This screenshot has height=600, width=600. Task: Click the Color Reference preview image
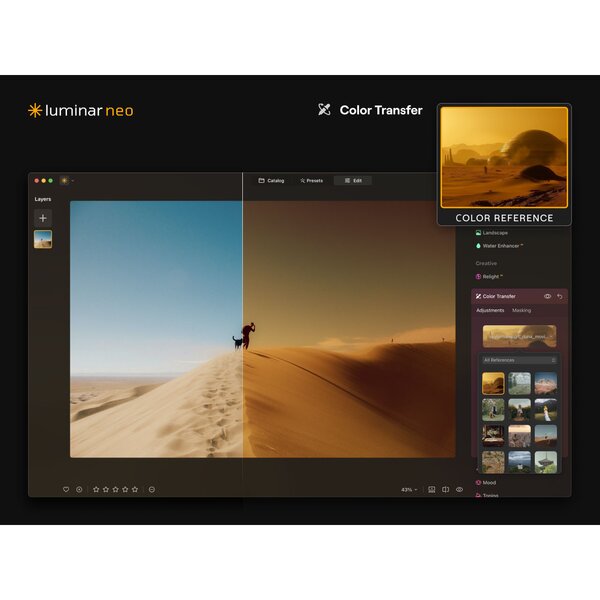pos(504,157)
